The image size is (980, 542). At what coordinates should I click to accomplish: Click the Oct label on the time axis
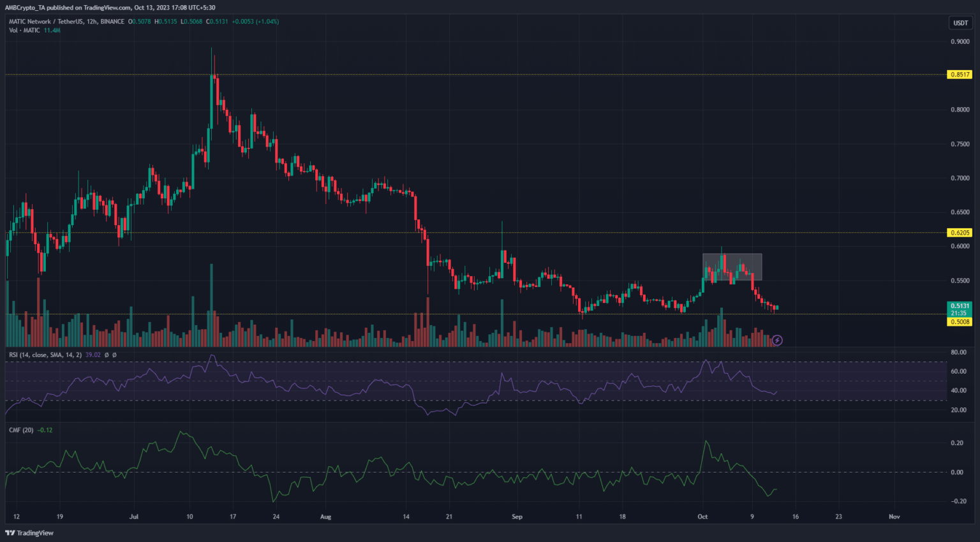click(702, 516)
